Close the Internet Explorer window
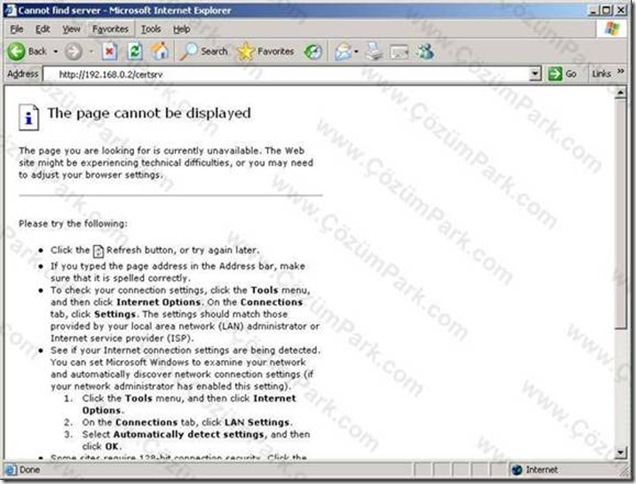Screen dimensions: 636x484 click(621, 10)
